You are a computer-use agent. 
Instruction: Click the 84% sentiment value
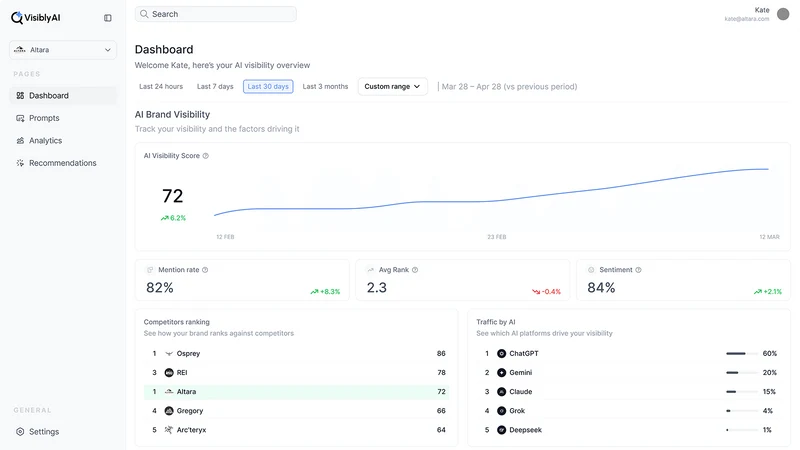click(x=601, y=288)
